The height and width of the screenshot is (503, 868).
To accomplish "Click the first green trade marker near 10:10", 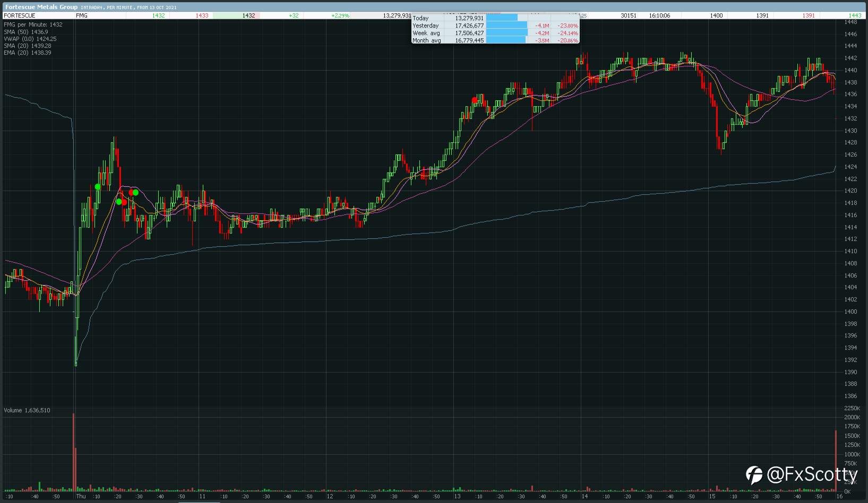I will pyautogui.click(x=98, y=187).
